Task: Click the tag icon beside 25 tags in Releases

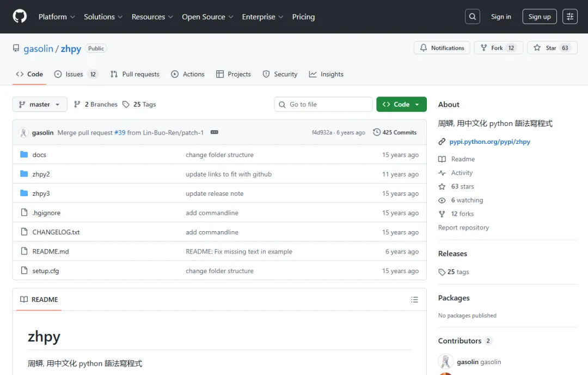Action: (x=442, y=272)
